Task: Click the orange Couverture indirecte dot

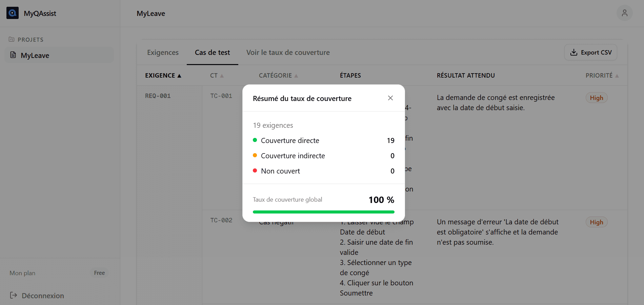Action: pos(255,155)
